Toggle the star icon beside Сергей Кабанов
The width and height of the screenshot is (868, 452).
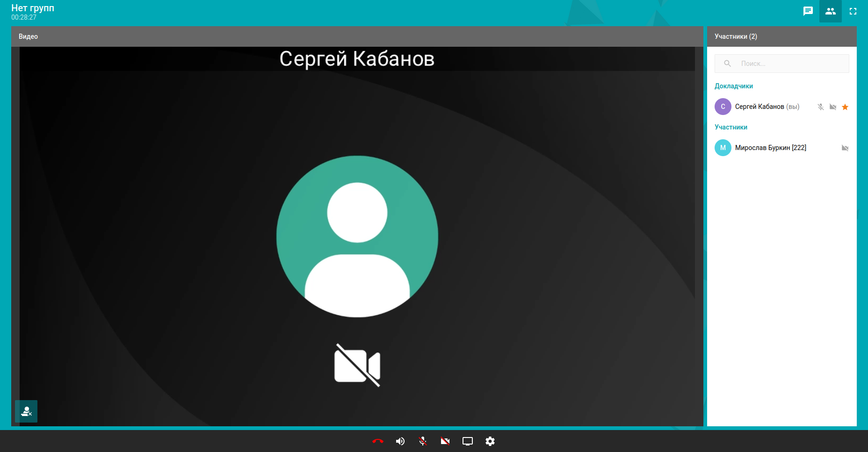click(x=845, y=107)
